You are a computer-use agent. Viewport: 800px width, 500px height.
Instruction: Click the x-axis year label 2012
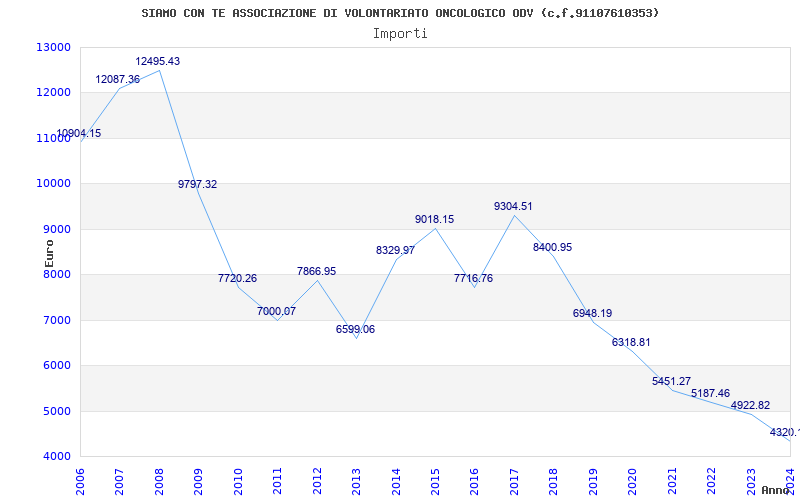click(317, 481)
